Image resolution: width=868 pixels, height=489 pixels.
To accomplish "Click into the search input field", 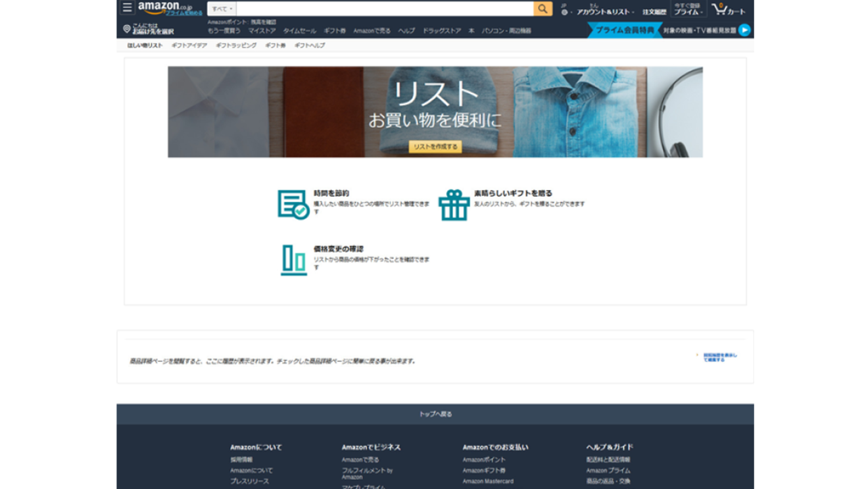I will point(385,9).
